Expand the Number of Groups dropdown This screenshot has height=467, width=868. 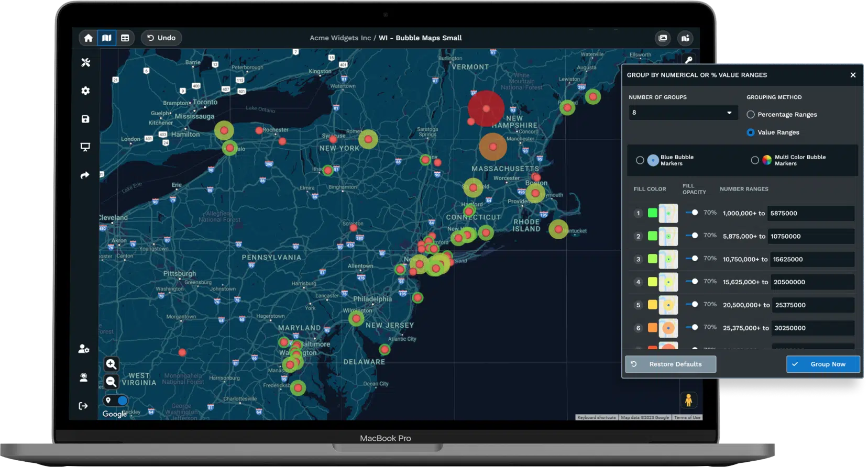683,113
